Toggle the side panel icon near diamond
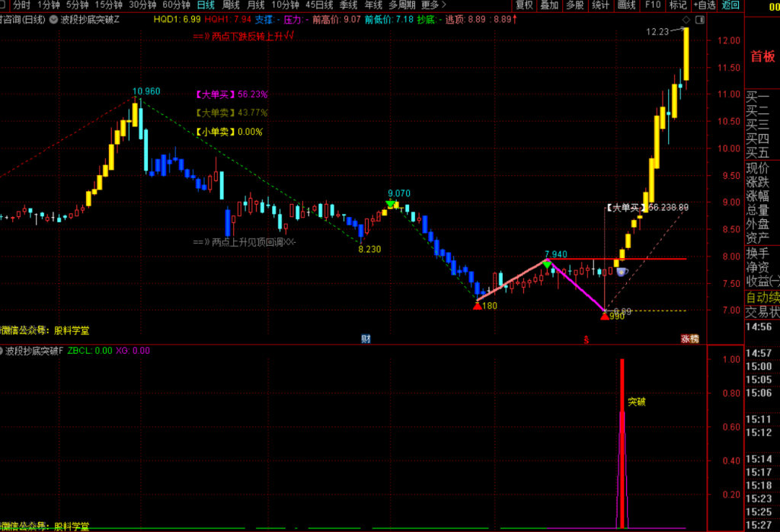This screenshot has height=532, width=780. point(699,20)
